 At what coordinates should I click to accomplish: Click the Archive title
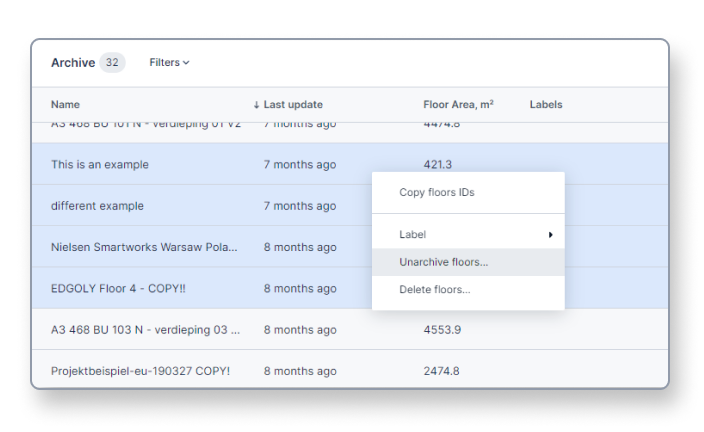click(x=73, y=62)
